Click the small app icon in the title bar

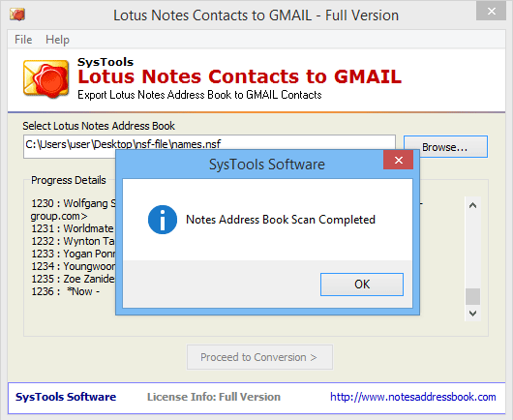(x=17, y=15)
